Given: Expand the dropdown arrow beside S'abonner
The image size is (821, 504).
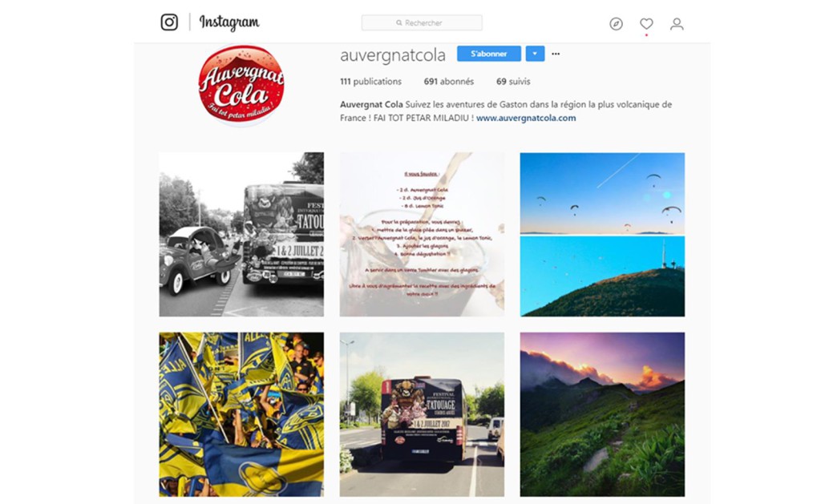Looking at the screenshot, I should [x=535, y=54].
